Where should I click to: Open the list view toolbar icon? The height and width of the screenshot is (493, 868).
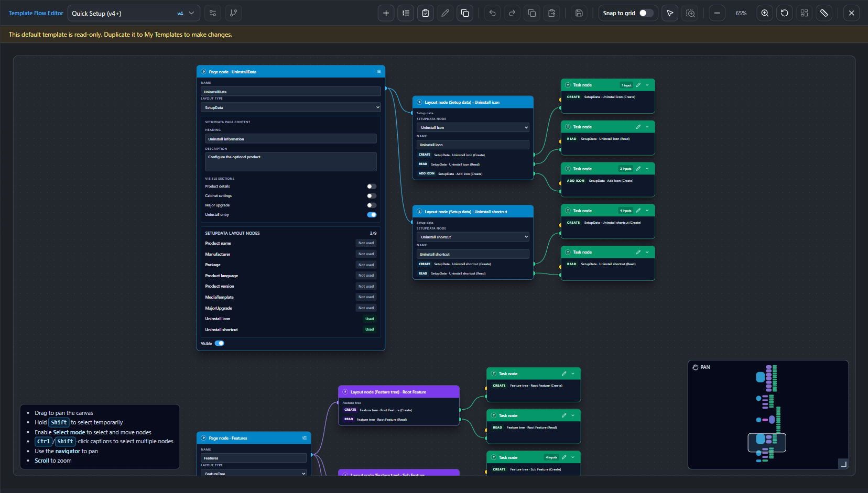pos(406,13)
